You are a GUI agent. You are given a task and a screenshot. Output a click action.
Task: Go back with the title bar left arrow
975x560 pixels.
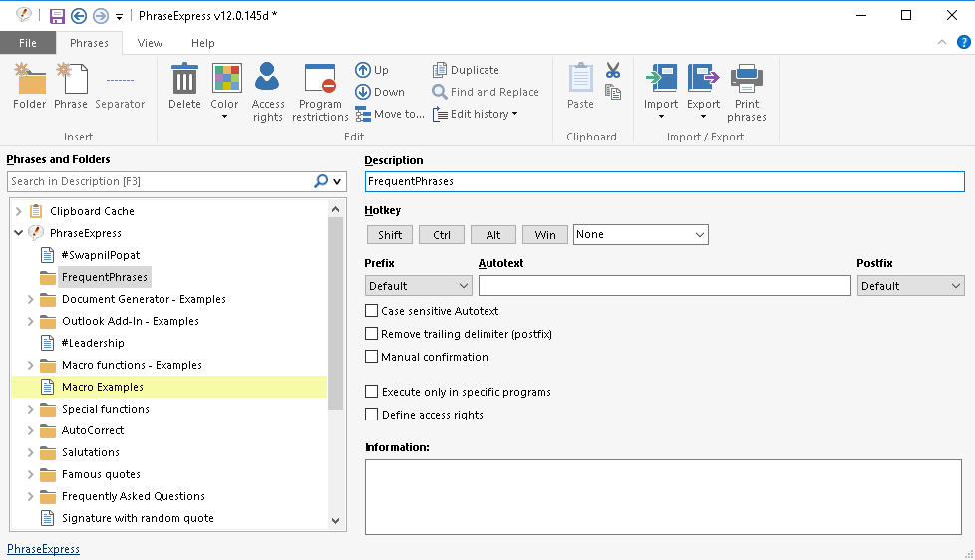79,16
